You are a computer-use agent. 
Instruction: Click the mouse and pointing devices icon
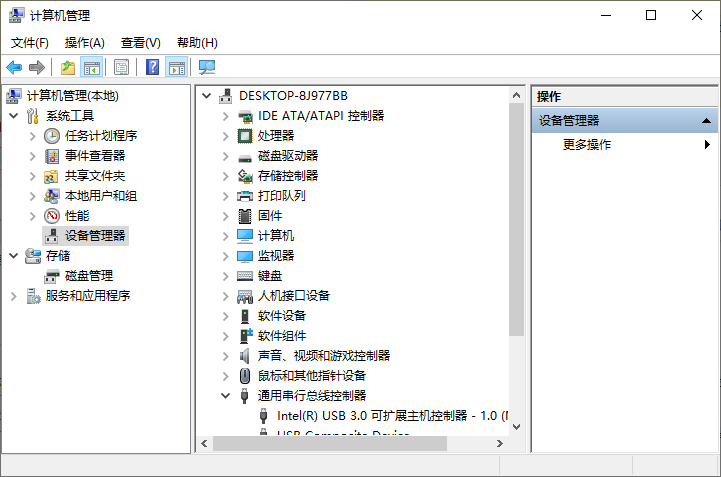pyautogui.click(x=245, y=376)
